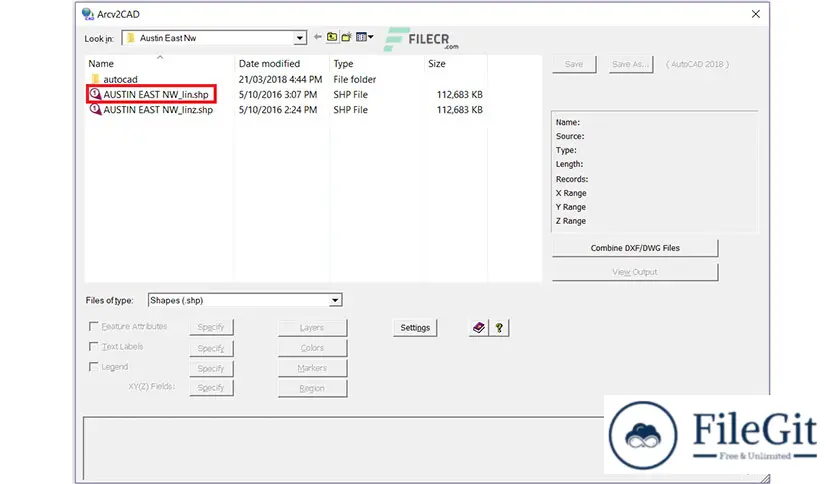
Task: Click Specify next to Legend
Action: pyautogui.click(x=211, y=368)
